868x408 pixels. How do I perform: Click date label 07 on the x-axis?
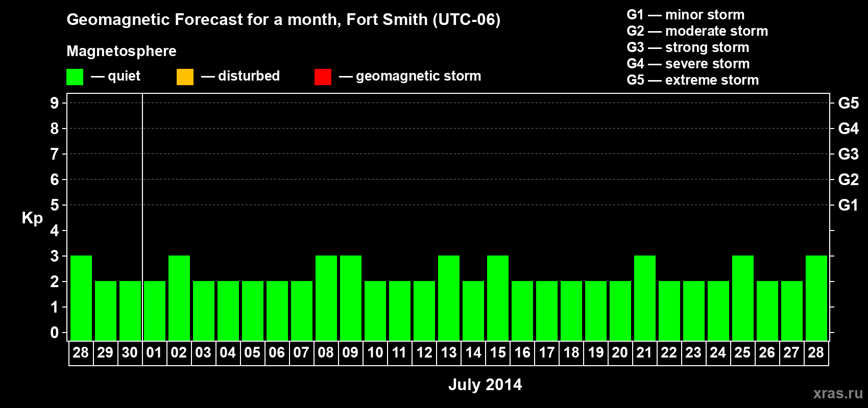click(x=301, y=353)
